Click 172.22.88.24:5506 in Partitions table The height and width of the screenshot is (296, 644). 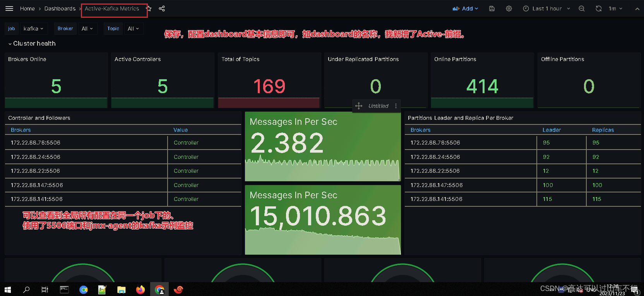coord(435,157)
